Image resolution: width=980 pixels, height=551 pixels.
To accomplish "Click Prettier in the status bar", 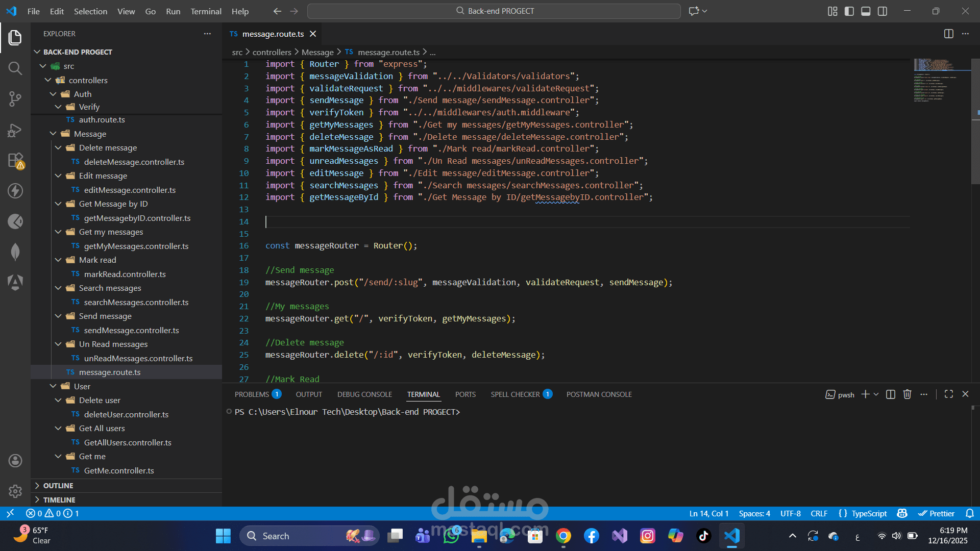I will pyautogui.click(x=937, y=514).
